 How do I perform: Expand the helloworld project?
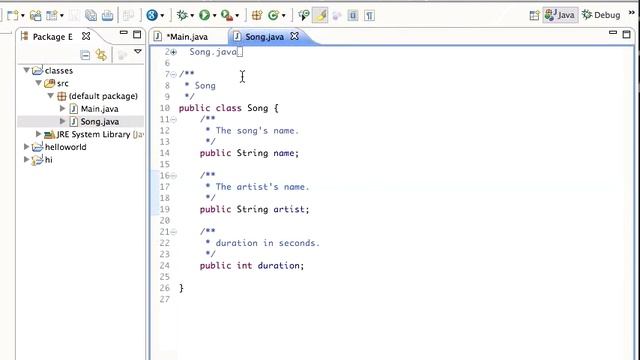(26, 146)
